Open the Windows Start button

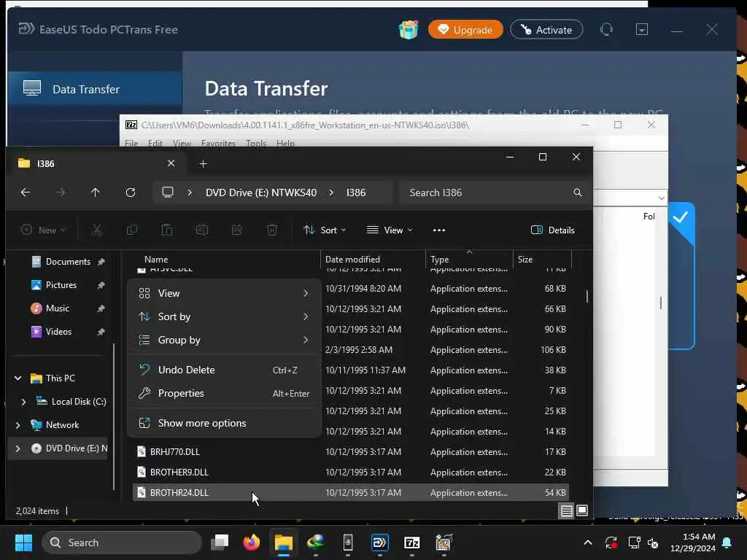23,542
